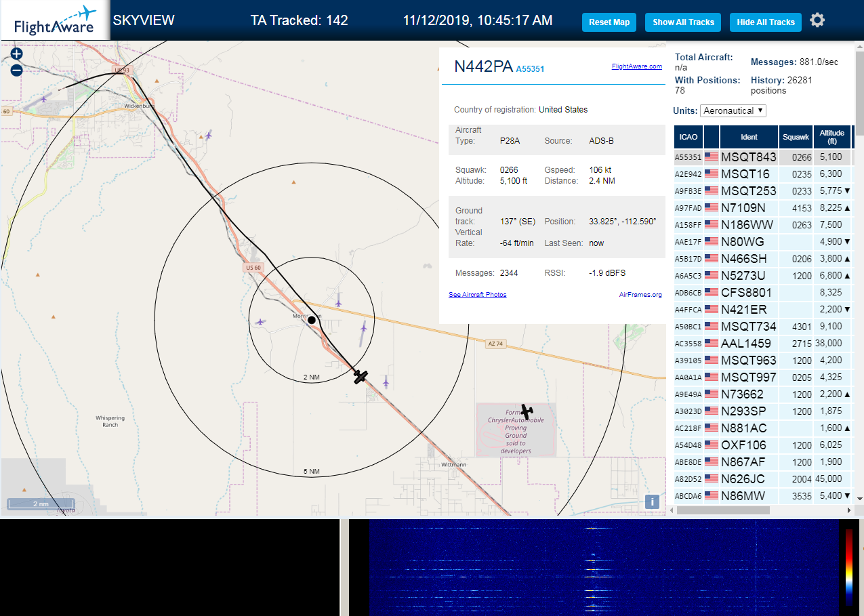This screenshot has height=616, width=864.
Task: Select the MSQT16 aircraft row
Action: (x=762, y=174)
